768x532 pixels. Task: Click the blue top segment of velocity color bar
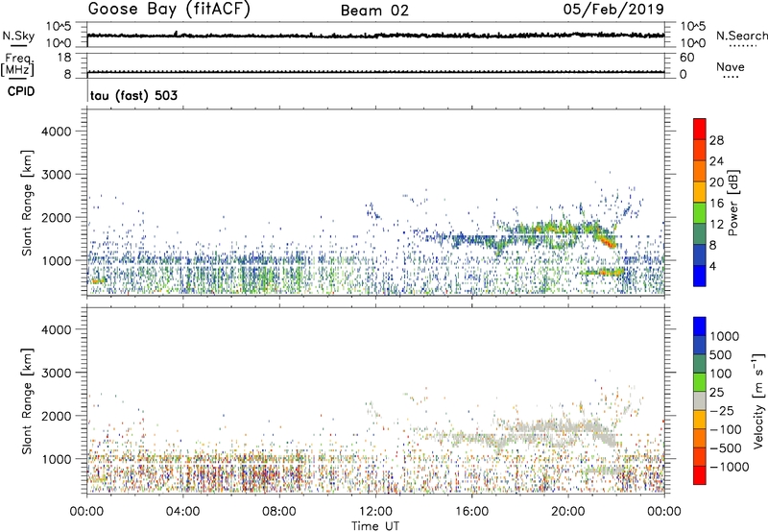[x=700, y=326]
